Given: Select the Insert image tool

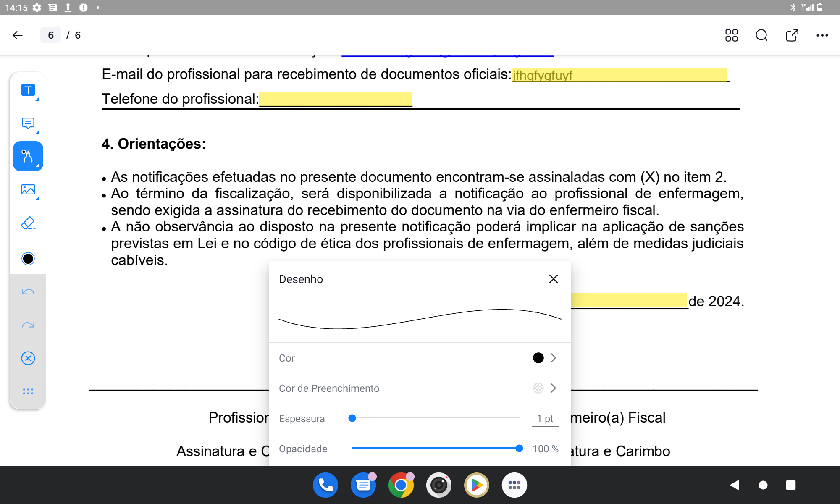Looking at the screenshot, I should 28,189.
